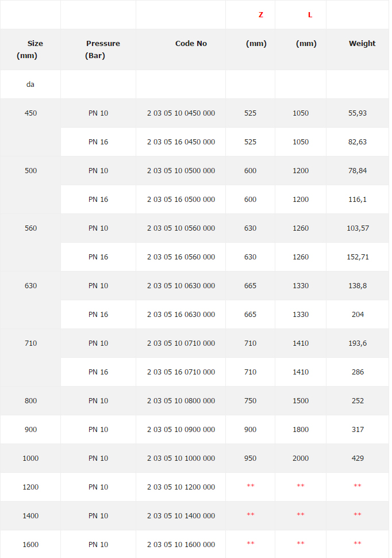
Task: Click the 800 size cell
Action: tap(31, 401)
